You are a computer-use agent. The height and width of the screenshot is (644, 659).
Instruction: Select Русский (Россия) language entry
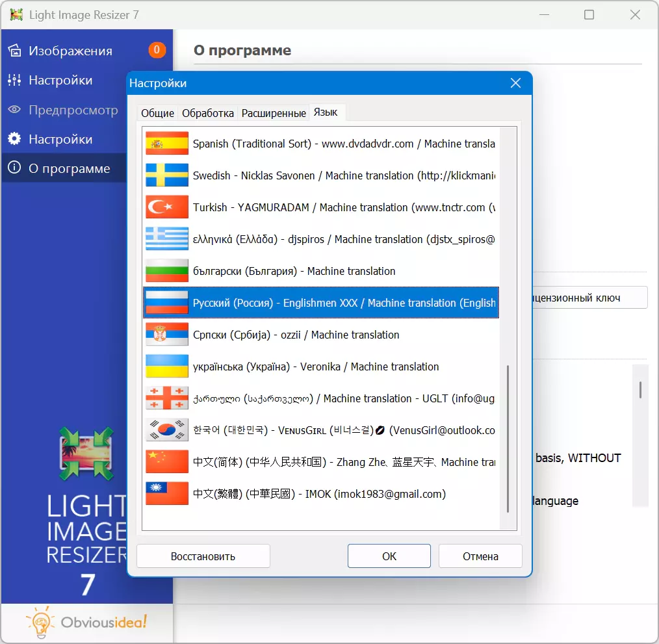[321, 303]
